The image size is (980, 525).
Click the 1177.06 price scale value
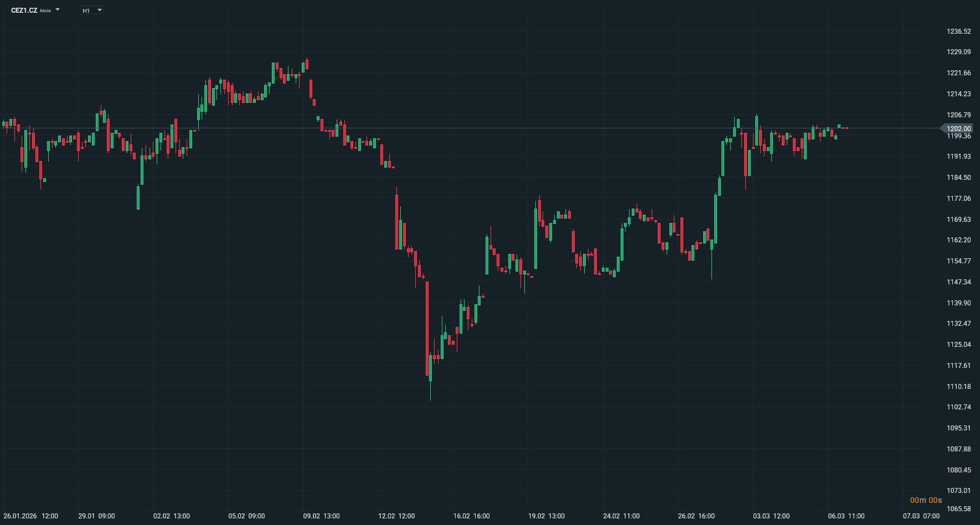click(x=958, y=199)
